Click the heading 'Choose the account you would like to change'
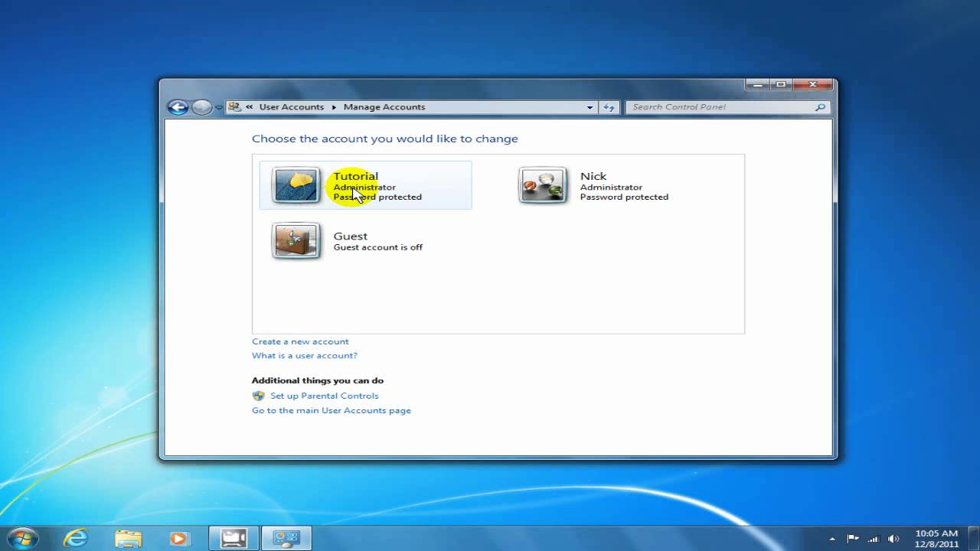The image size is (980, 551). [x=385, y=139]
